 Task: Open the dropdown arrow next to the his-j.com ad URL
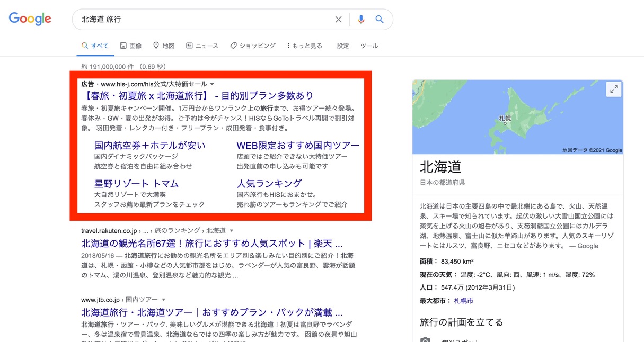click(212, 84)
